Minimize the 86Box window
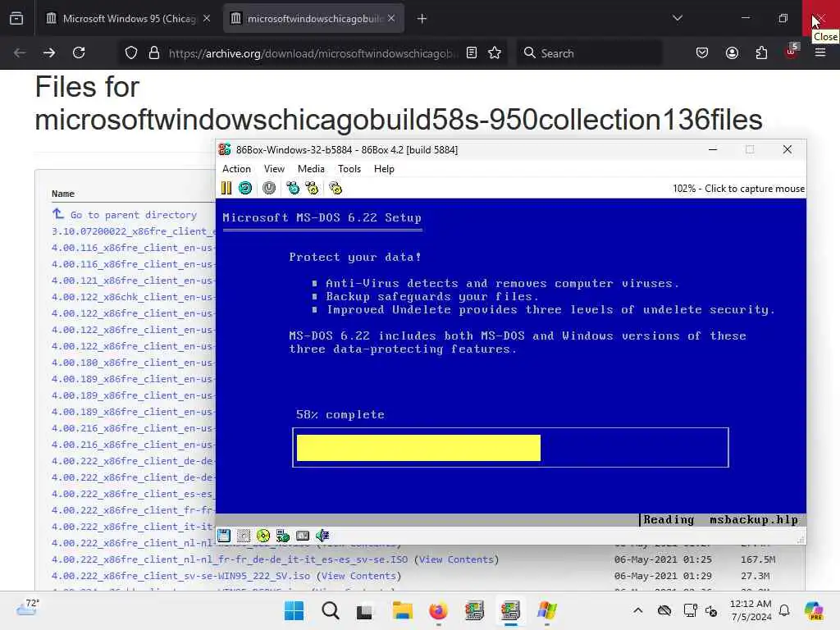 point(713,149)
